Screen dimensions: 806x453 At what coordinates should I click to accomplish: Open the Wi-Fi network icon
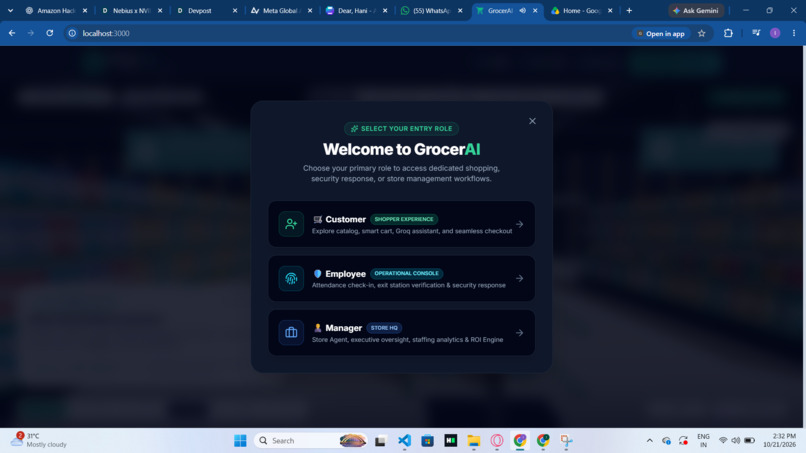click(723, 441)
